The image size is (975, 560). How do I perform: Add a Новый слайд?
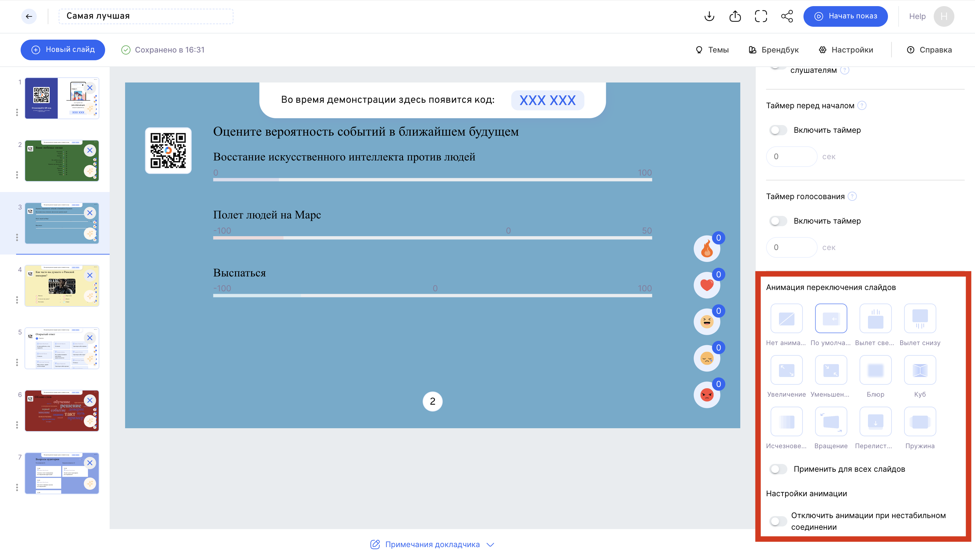[63, 50]
